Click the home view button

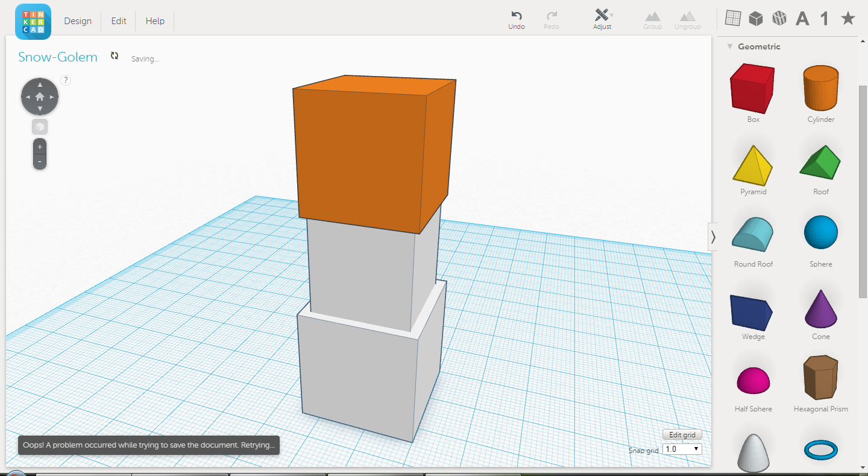[40, 97]
